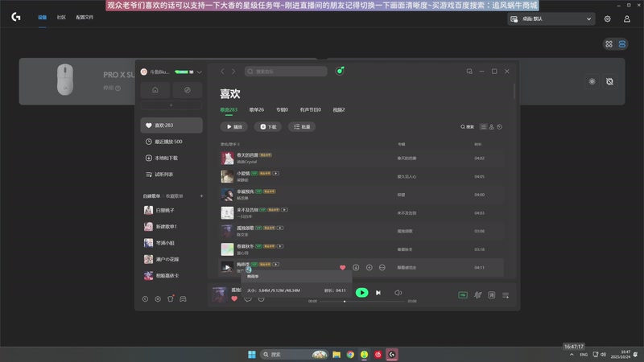Click the skin T-shirt icon at sidebar bottom
This screenshot has width=644, height=362.
coord(171,298)
